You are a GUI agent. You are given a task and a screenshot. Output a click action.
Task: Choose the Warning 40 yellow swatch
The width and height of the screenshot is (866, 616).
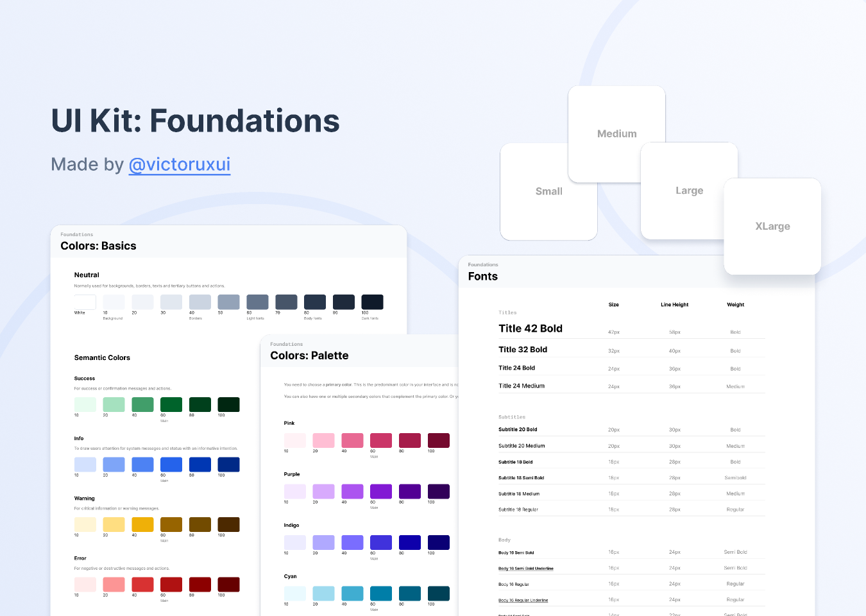(142, 524)
